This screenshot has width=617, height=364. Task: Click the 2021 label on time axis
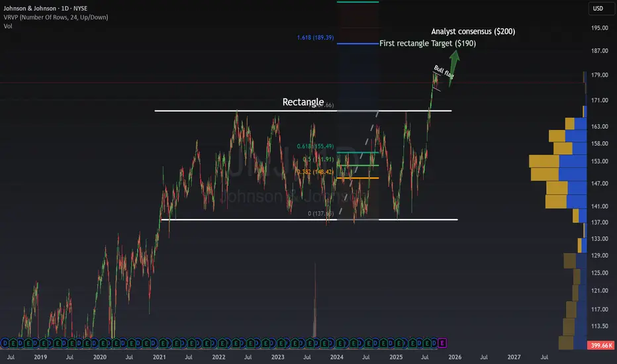159,357
